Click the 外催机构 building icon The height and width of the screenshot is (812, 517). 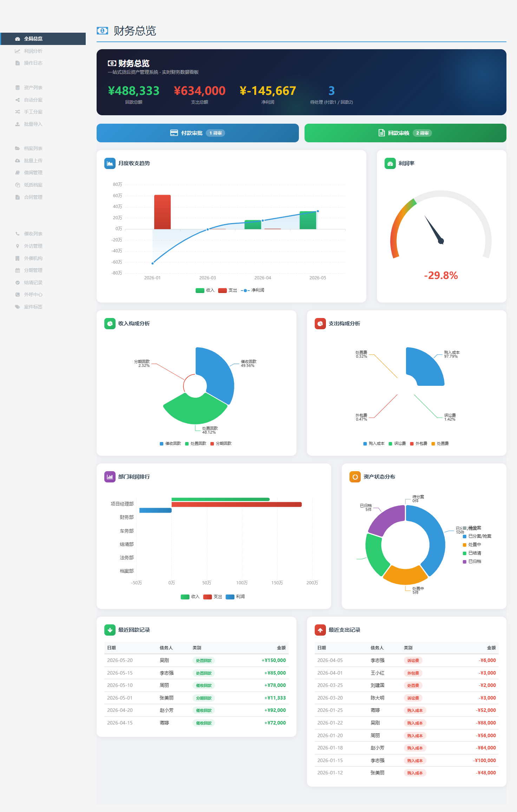18,258
